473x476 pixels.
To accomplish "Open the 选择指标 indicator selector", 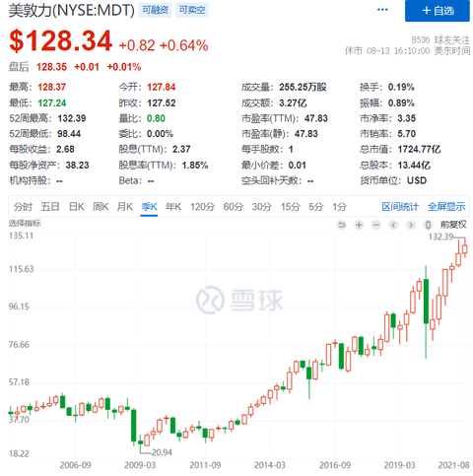I will (25, 224).
